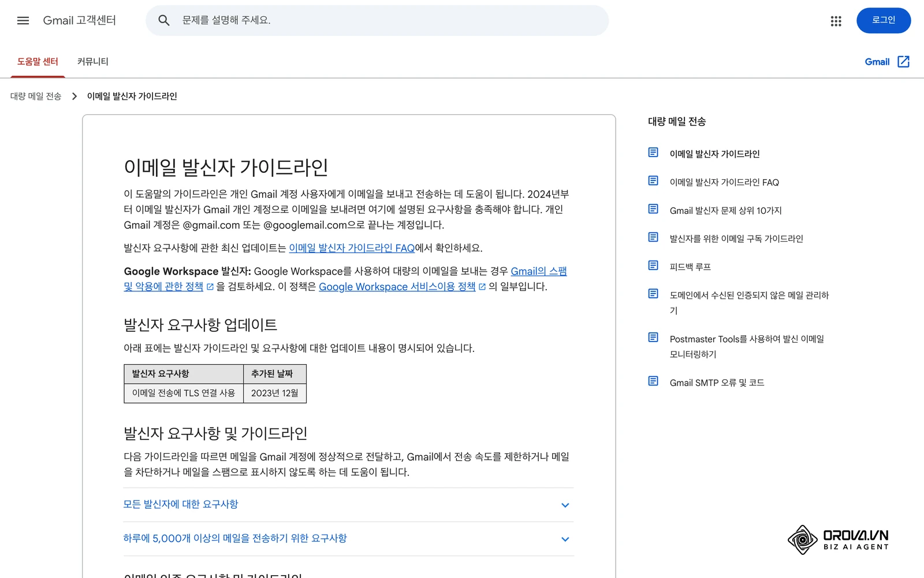Click the Gmail 고객센터 title
Image resolution: width=924 pixels, height=578 pixels.
(80, 21)
